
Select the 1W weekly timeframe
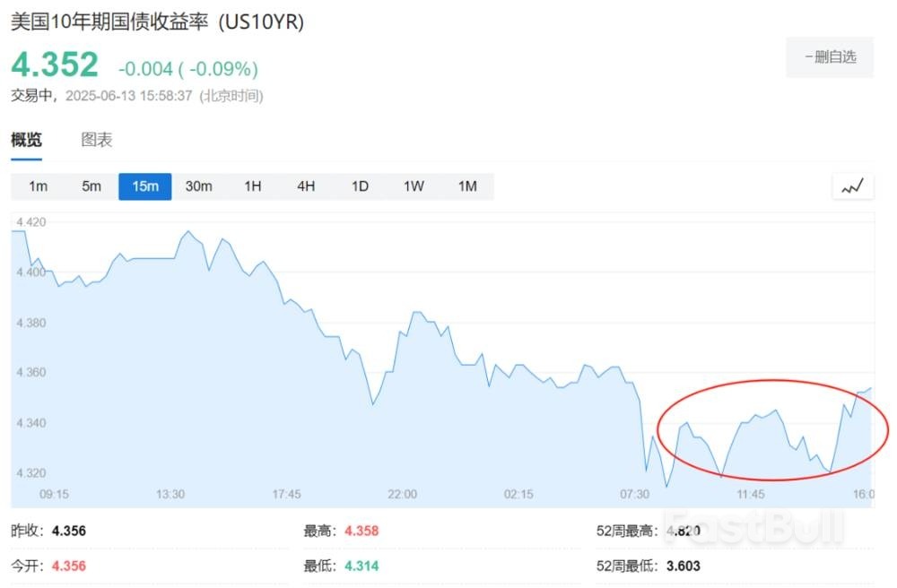coord(413,186)
